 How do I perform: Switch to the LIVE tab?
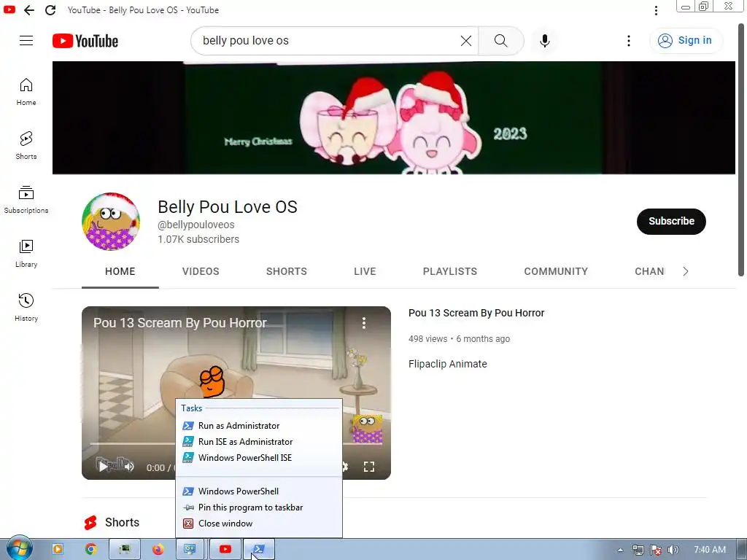[x=365, y=271]
